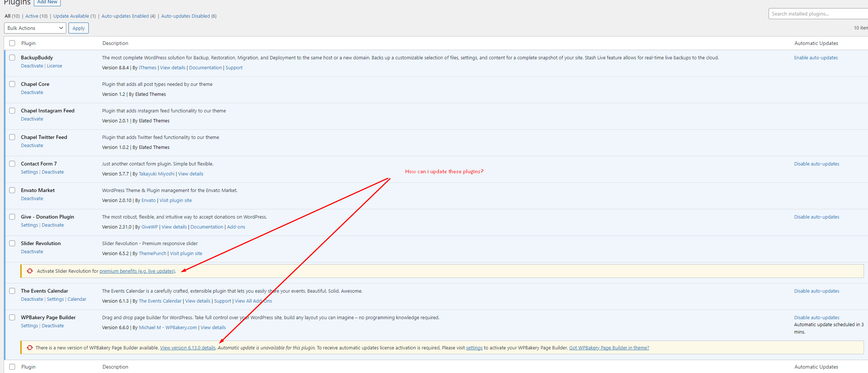Open View version 6.13.0 details link
Image resolution: width=868 pixels, height=373 pixels.
click(x=188, y=348)
